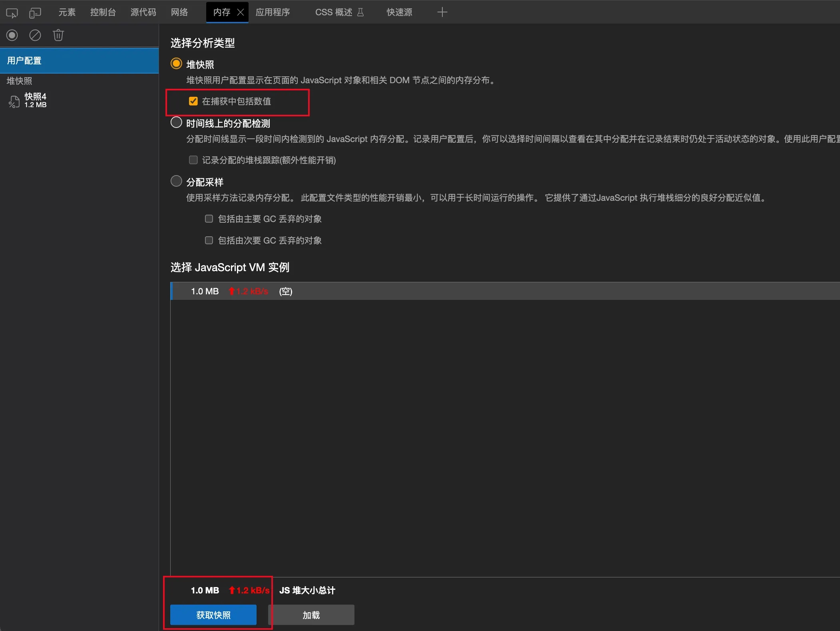
Task: Select 时间线上的分配检测 radio button
Action: [x=176, y=122]
